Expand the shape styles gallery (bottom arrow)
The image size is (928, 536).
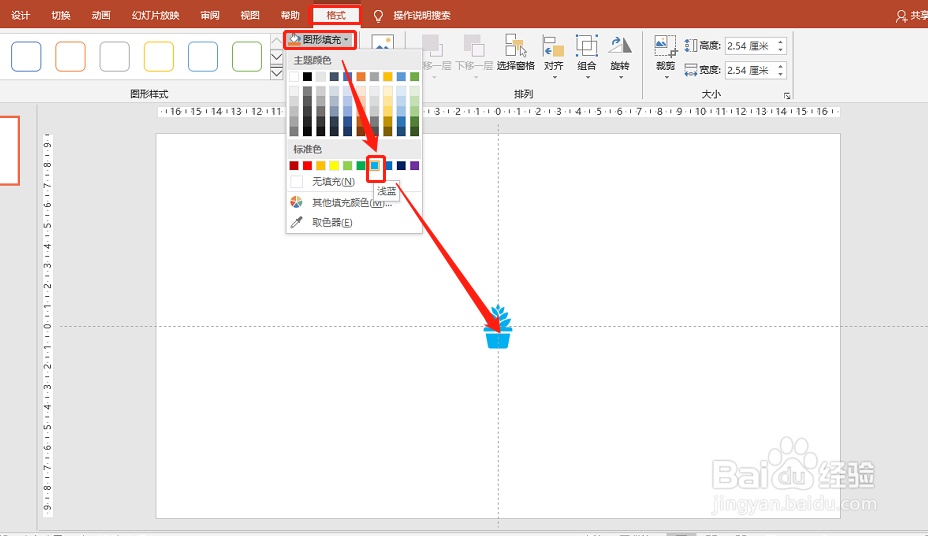(276, 73)
